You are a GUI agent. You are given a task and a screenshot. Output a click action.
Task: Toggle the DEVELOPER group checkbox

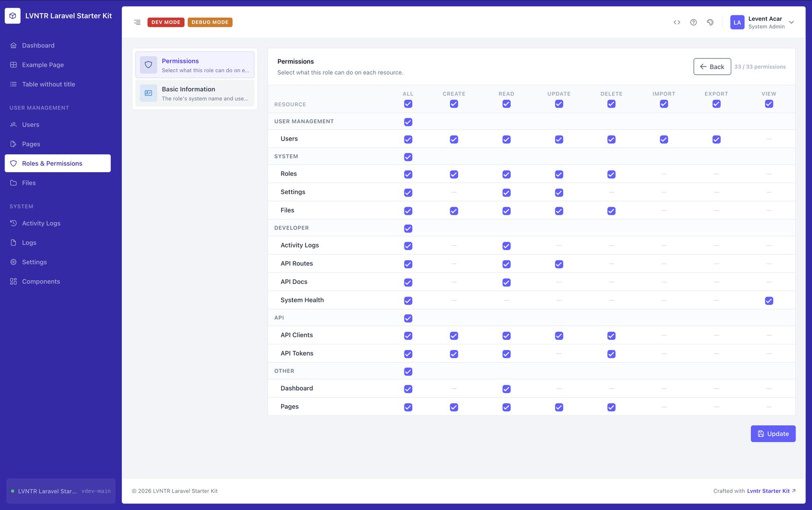408,229
